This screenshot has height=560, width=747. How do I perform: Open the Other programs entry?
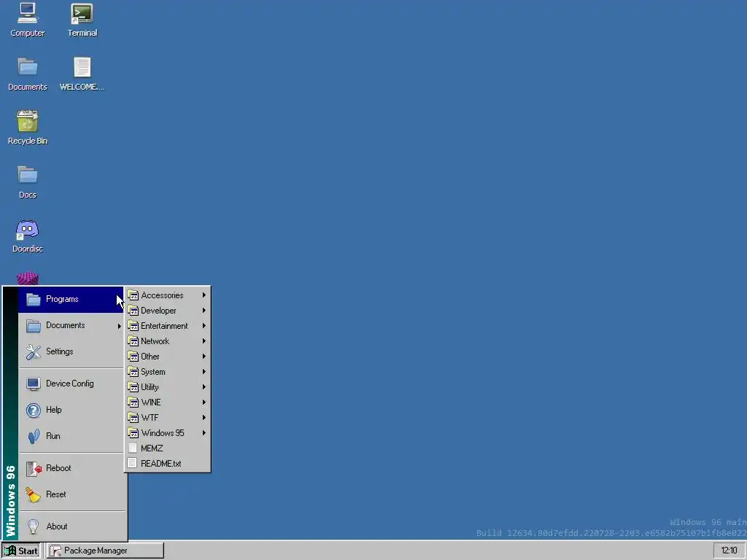(x=167, y=356)
